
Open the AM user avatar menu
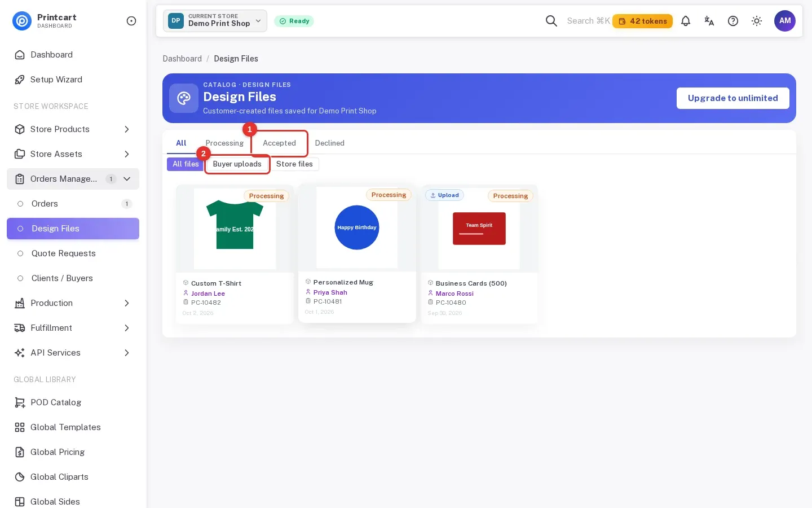pyautogui.click(x=785, y=21)
